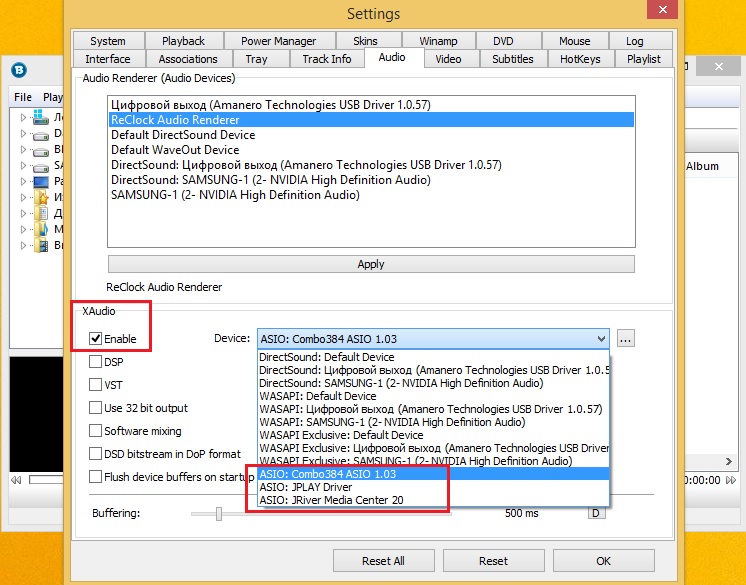
Task: Expand the fifth tree node beside monitor icon
Action: tap(23, 181)
